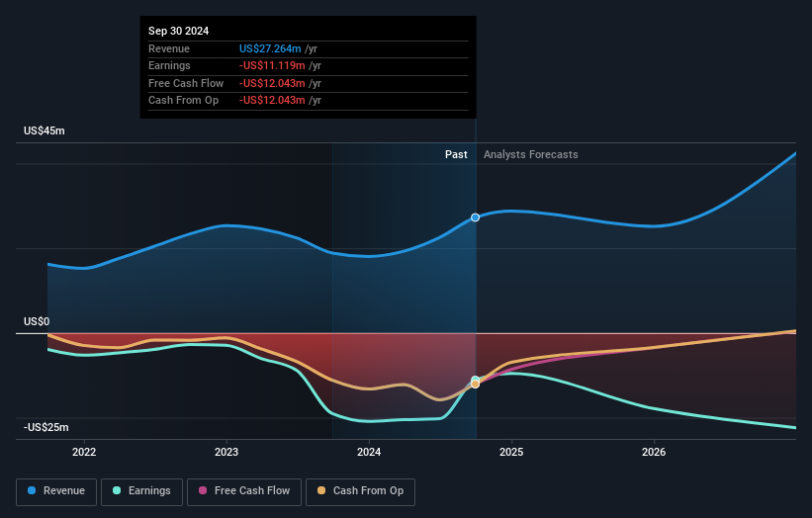Click the teal Earnings data point marker
The height and width of the screenshot is (518, 812).
[475, 380]
